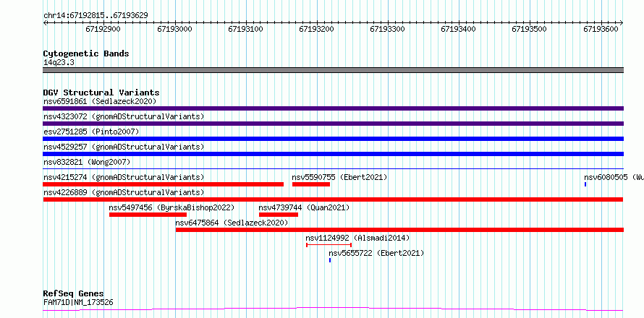Image resolution: width=644 pixels, height=318 pixels.
Task: Open gene label FAM71D|NM_173526
Action: click(x=78, y=303)
